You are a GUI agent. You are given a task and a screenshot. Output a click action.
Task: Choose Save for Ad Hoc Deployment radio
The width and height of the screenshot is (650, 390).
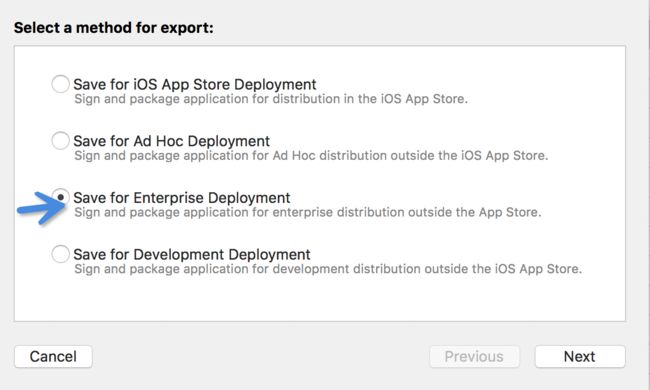point(60,140)
